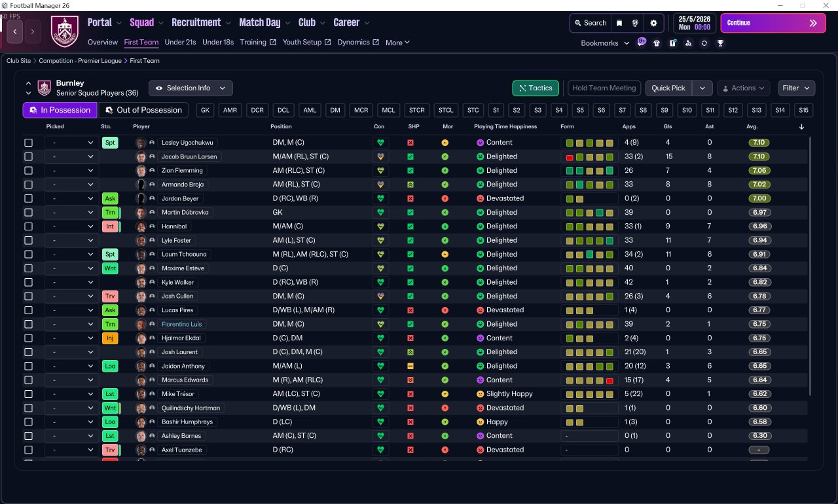Image resolution: width=838 pixels, height=504 pixels.
Task: Open the Picked dropdown for Kyle Walker
Action: (71, 282)
